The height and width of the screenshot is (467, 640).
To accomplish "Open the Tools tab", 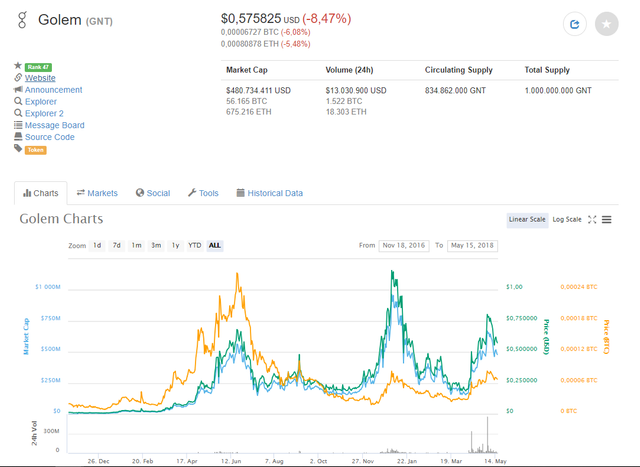I will (202, 193).
